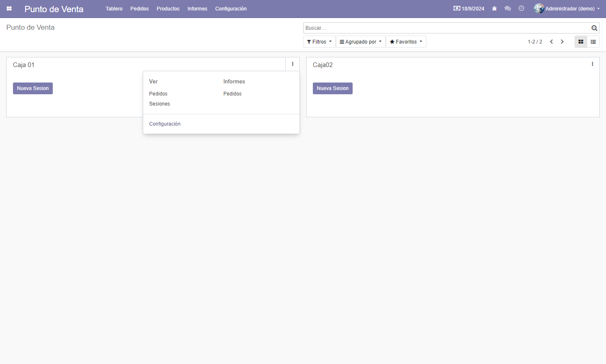The height and width of the screenshot is (364, 606).
Task: Expand the Filtros dropdown
Action: [x=319, y=42]
